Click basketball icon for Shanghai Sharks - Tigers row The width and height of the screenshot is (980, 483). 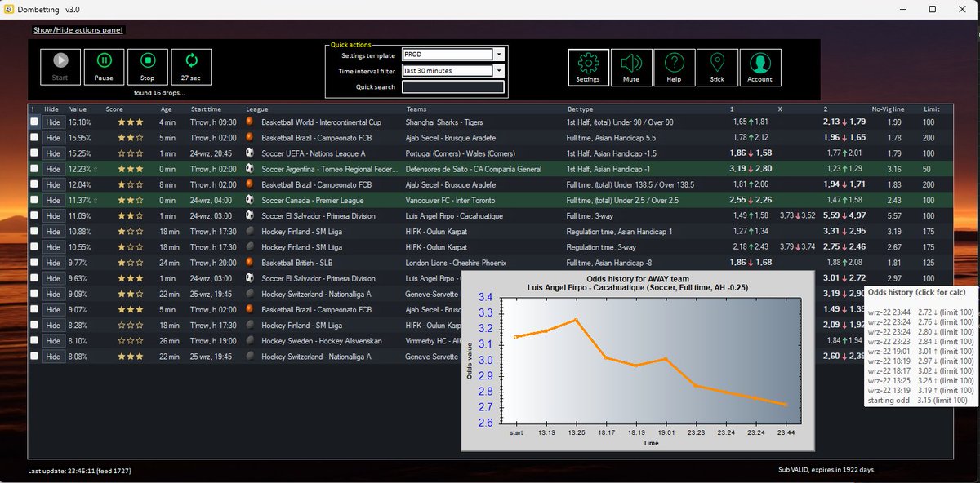(x=250, y=122)
